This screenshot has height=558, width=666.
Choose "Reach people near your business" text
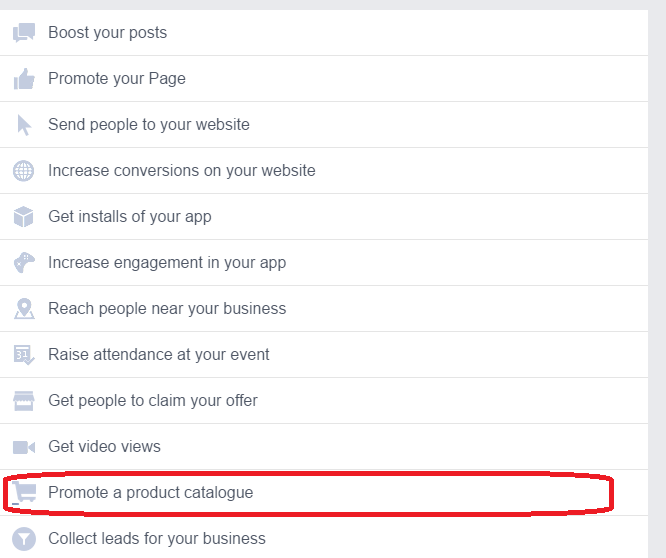167,309
